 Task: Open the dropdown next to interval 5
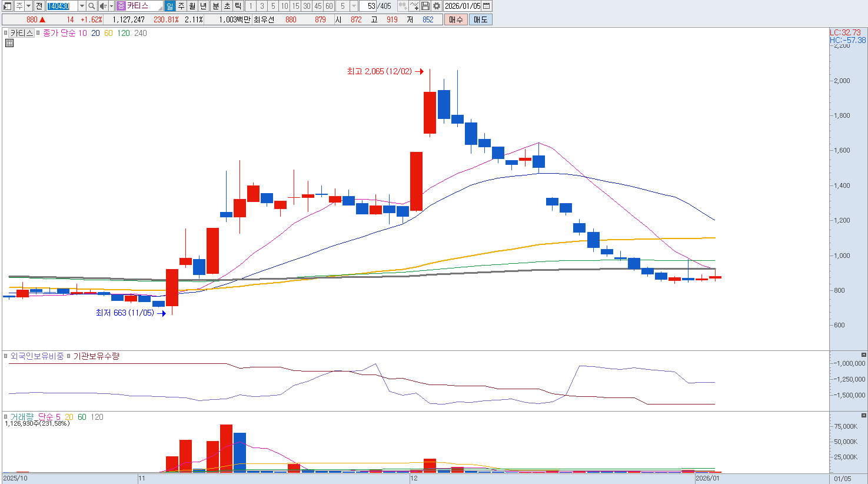pyautogui.click(x=354, y=6)
